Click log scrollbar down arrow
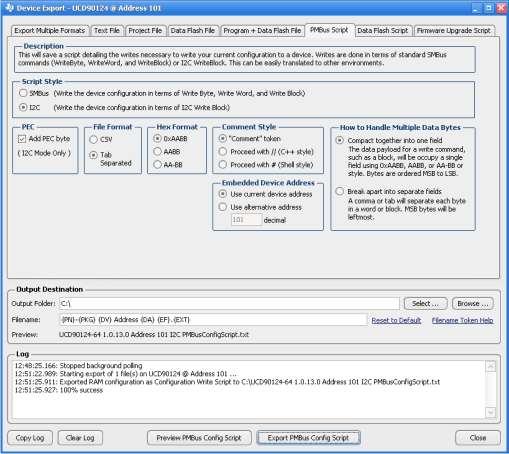The height and width of the screenshot is (454, 509). [x=490, y=412]
